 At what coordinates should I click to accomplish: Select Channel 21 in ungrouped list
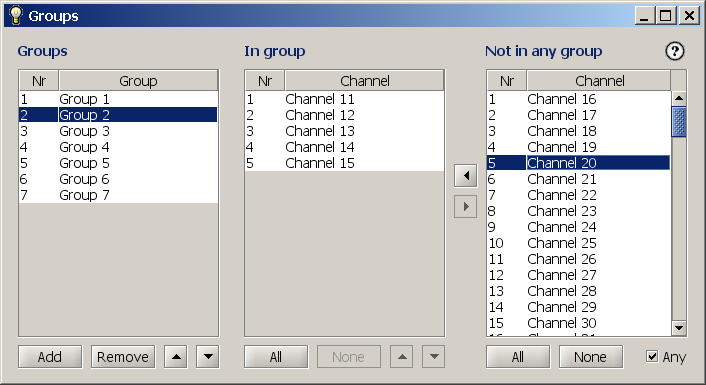(579, 179)
